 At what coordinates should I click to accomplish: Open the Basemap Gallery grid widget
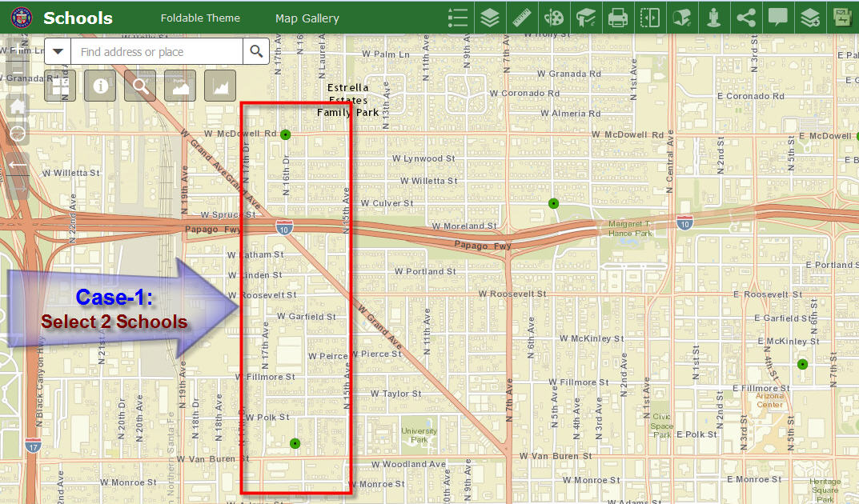tap(60, 86)
